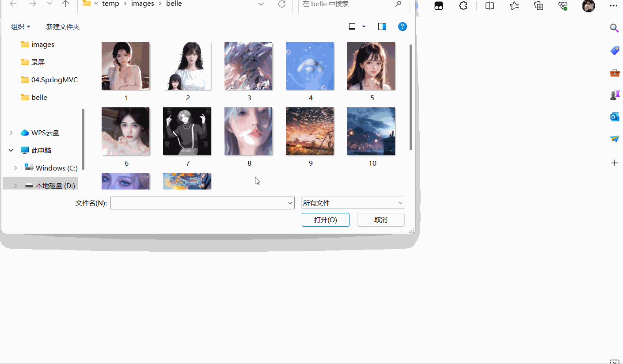This screenshot has height=364, width=623.
Task: Add sidebar app with plus icon
Action: [615, 163]
